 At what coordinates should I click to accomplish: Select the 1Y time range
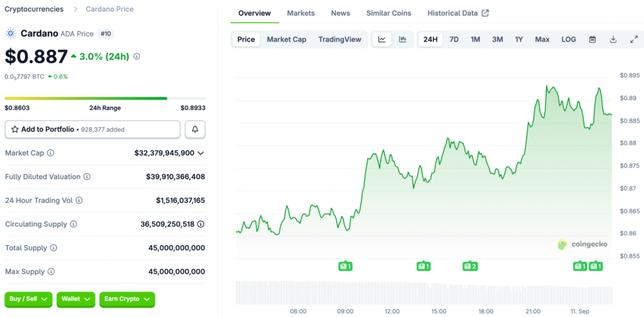[x=519, y=40]
